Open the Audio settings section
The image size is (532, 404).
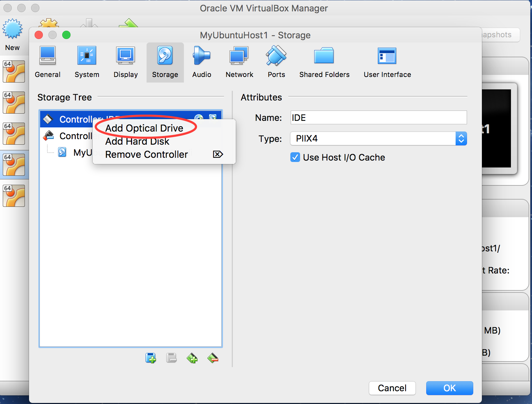tap(202, 62)
